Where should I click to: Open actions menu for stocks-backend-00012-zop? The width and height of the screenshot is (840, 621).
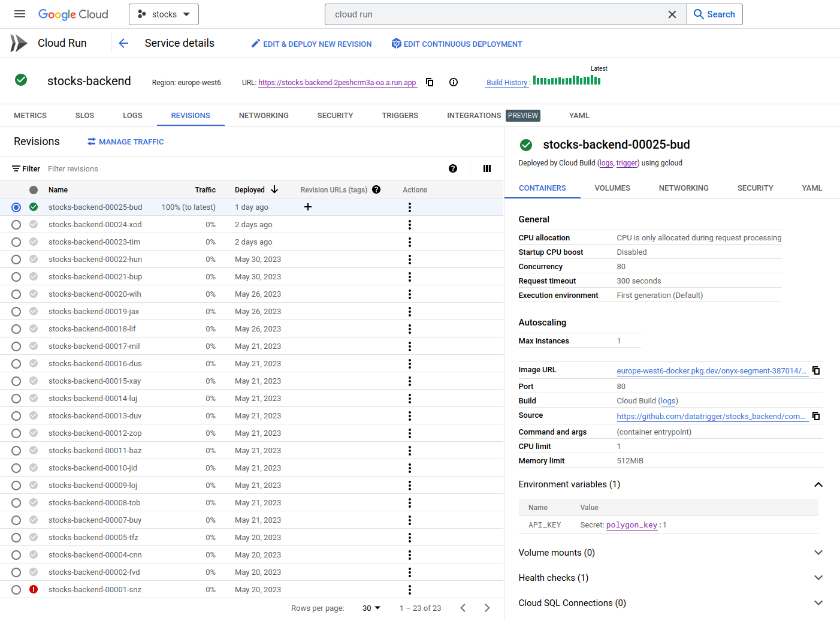click(410, 433)
